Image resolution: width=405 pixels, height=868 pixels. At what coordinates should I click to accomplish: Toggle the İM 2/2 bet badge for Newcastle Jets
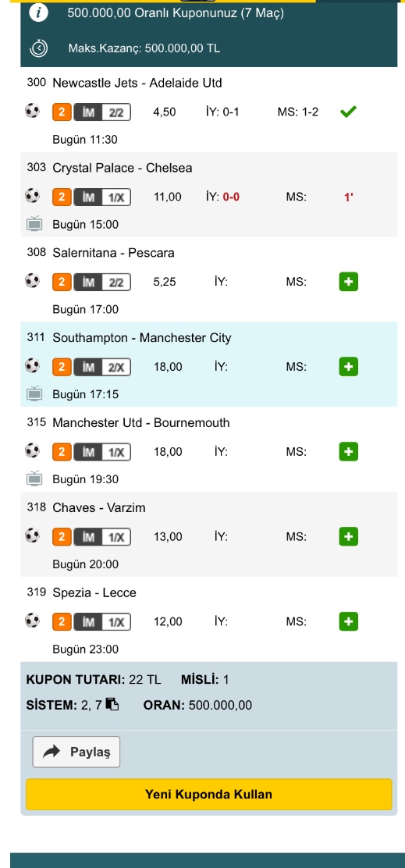[x=102, y=112]
